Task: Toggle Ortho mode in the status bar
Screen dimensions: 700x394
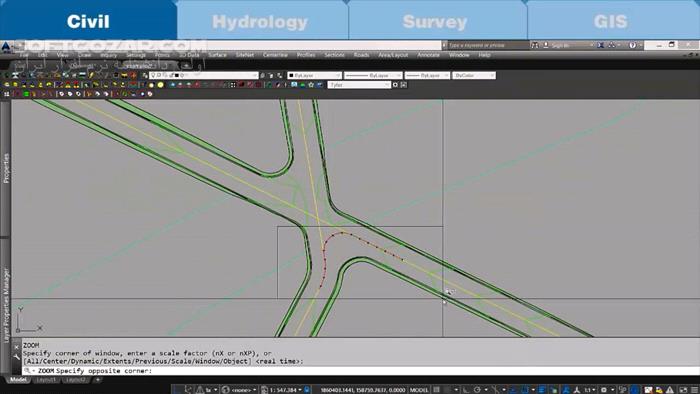Action: point(466,390)
